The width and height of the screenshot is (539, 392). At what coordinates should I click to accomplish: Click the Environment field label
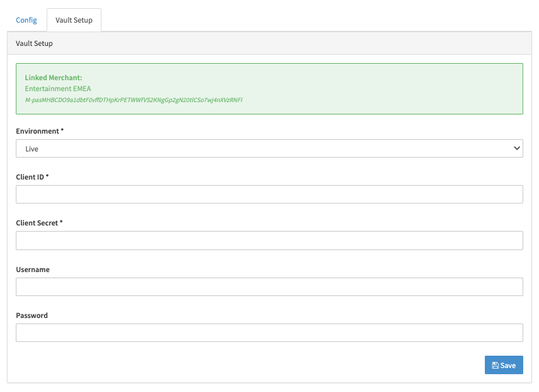pyautogui.click(x=40, y=131)
